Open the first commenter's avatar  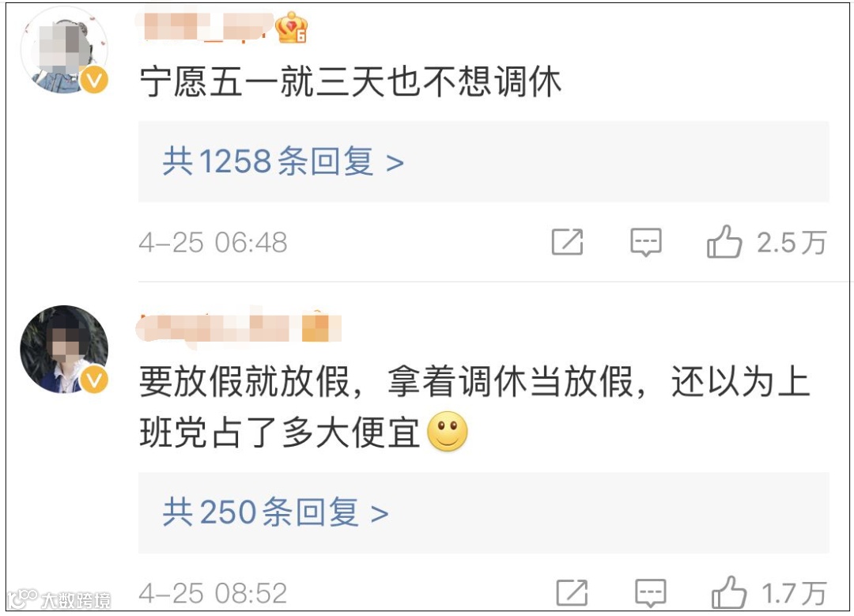[x=64, y=50]
